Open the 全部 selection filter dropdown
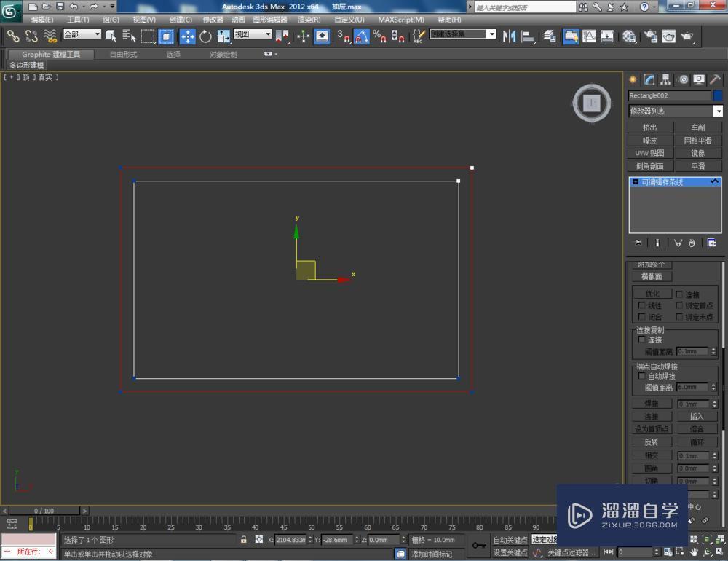This screenshot has height=561, width=728. pos(97,34)
